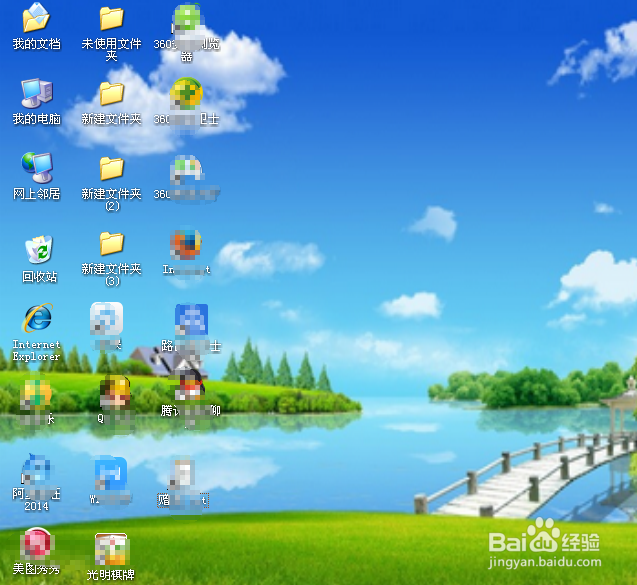Select the 我的电脑 desktop icon

[36, 102]
